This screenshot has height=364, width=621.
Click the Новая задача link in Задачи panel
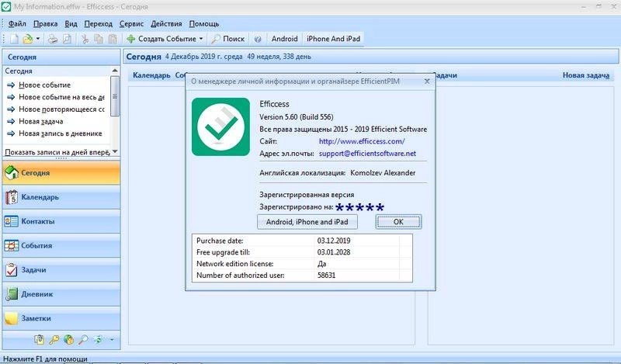tap(586, 75)
